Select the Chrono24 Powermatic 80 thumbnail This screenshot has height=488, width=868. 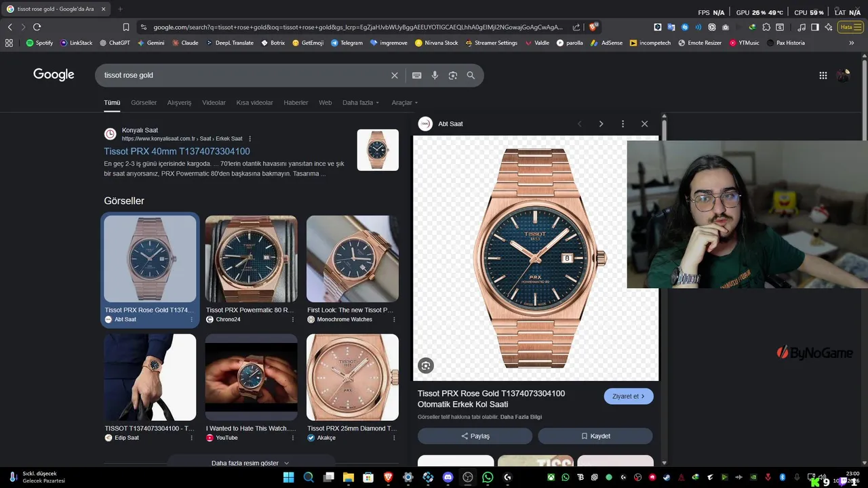[x=252, y=259]
